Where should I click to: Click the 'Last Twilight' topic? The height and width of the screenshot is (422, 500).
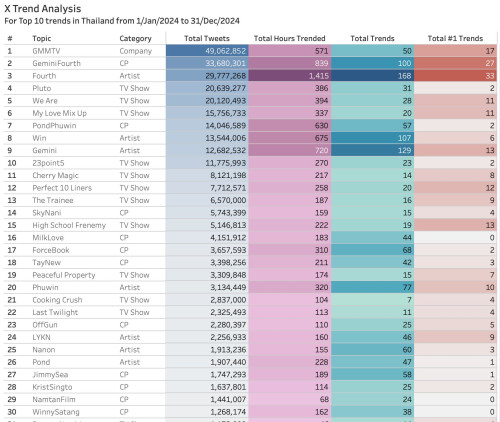tap(55, 312)
